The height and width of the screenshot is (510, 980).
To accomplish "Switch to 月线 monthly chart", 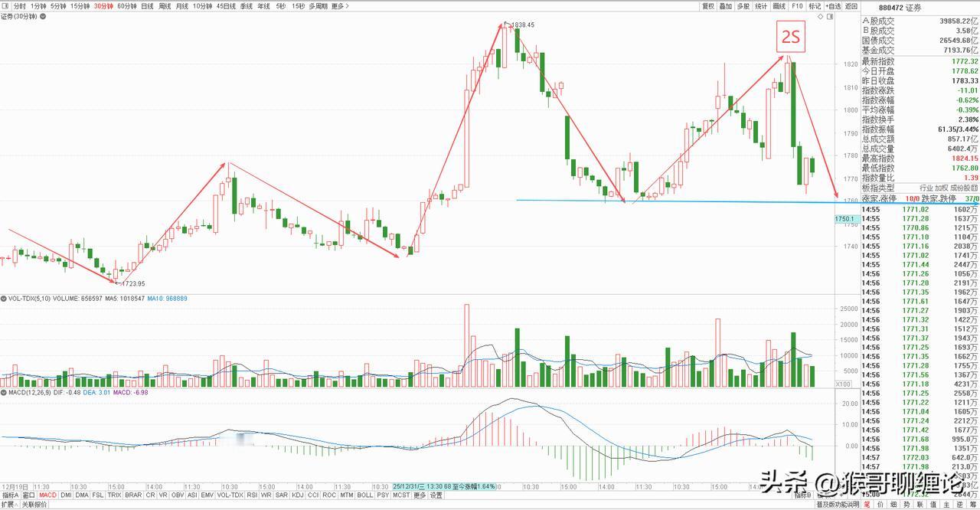I will 182,6.
